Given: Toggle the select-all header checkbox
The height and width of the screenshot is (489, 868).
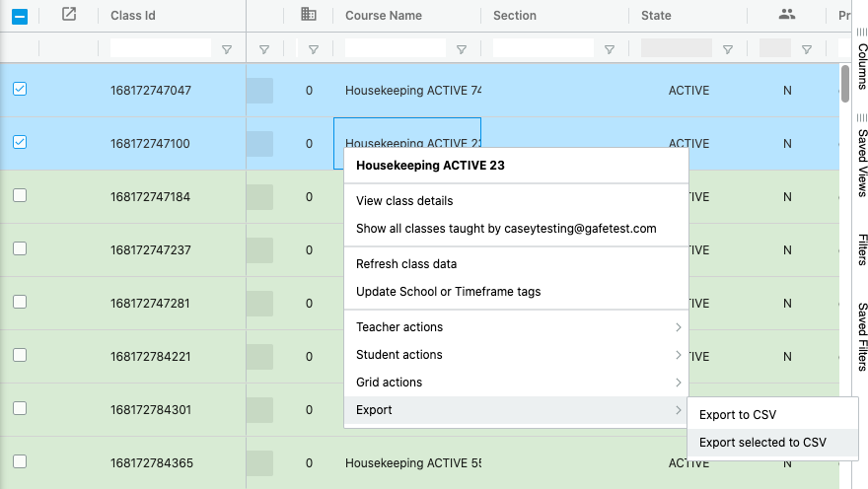Looking at the screenshot, I should coord(20,16).
